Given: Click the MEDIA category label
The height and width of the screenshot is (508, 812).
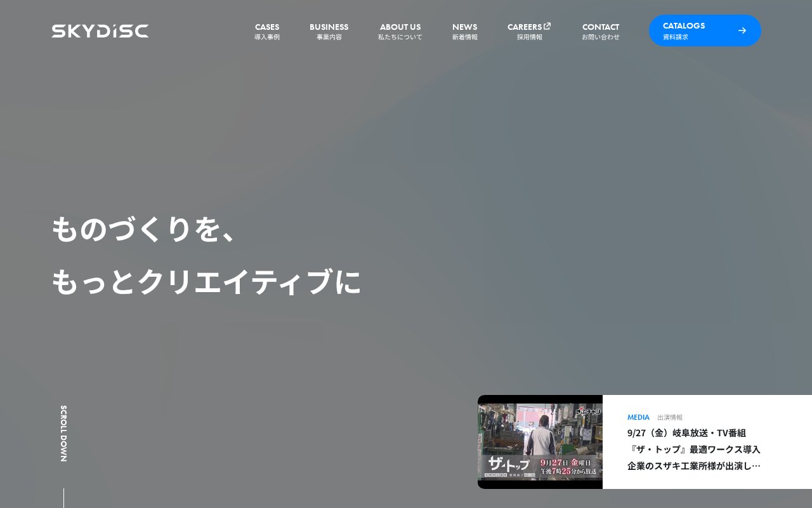Looking at the screenshot, I should coord(638,417).
